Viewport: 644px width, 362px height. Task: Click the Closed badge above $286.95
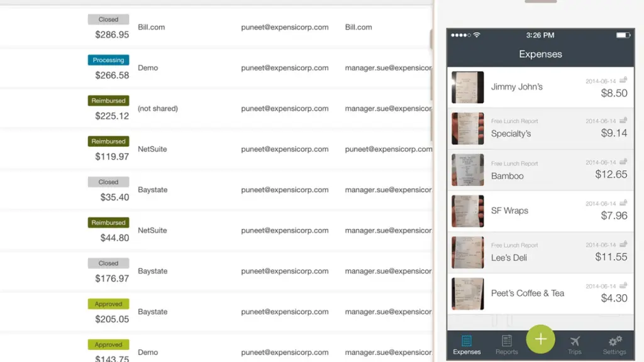tap(108, 19)
